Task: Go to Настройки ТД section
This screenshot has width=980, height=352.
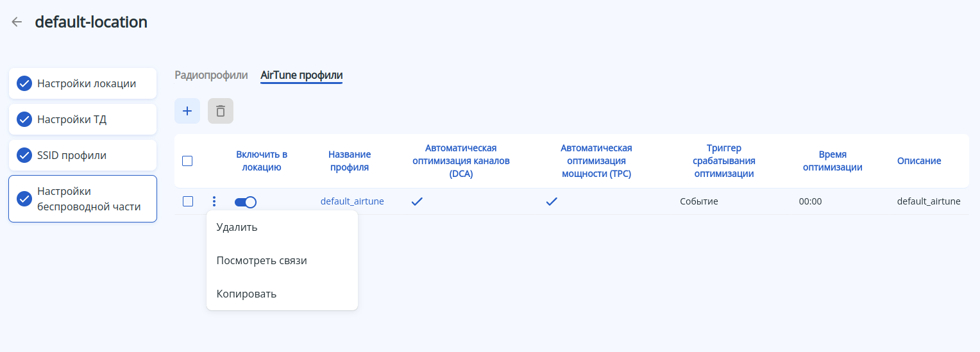Action: [x=82, y=119]
